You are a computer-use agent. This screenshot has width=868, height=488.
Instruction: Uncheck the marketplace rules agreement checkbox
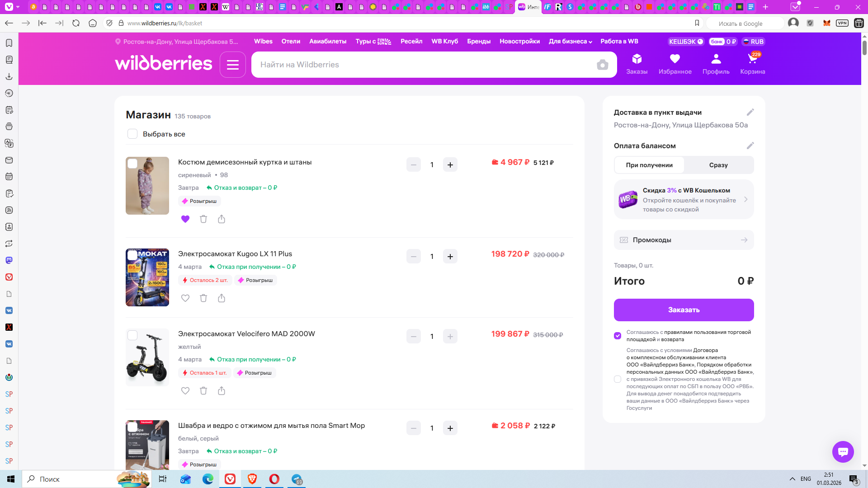tap(618, 336)
